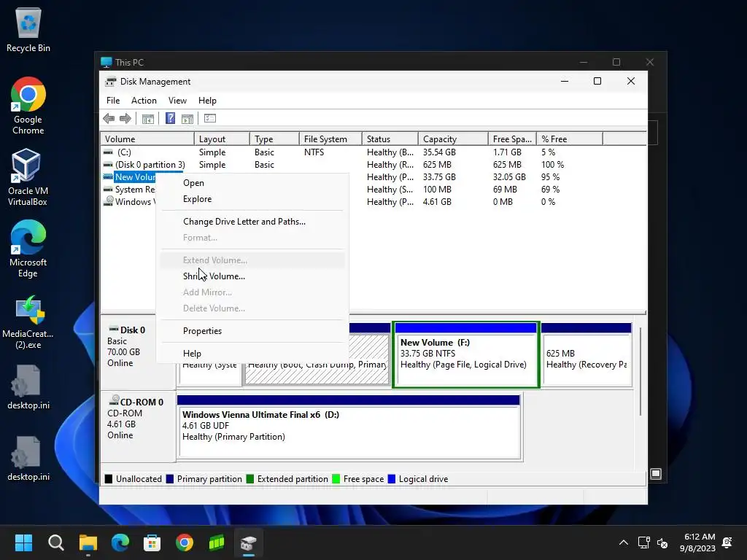Click the Windows Vienna CD volume icon in list
This screenshot has height=560, width=747.
point(109,201)
